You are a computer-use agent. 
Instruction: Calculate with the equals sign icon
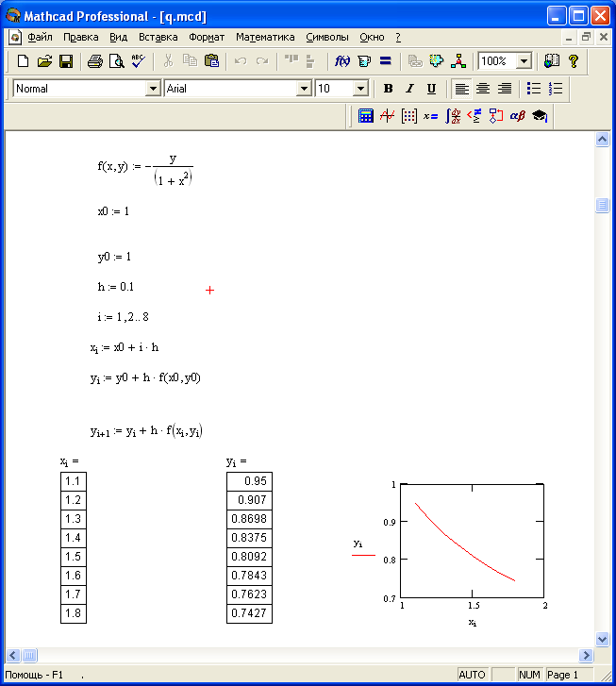386,61
